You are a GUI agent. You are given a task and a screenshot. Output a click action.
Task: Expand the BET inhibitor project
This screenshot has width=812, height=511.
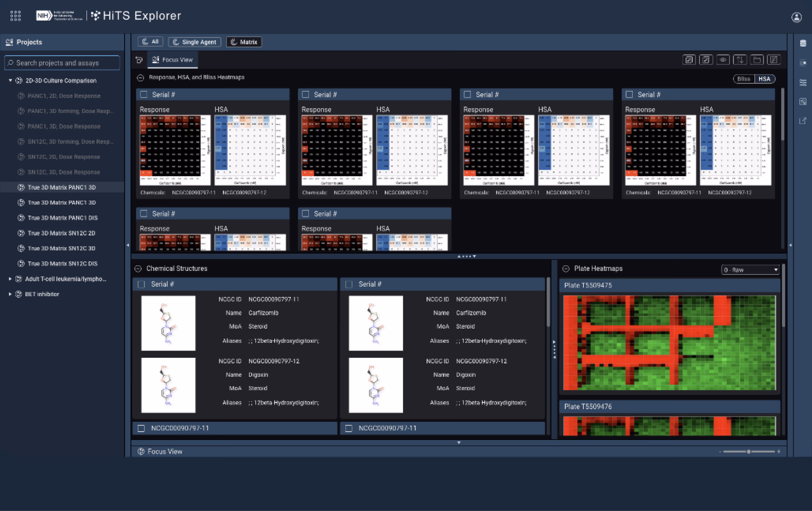[x=10, y=294]
